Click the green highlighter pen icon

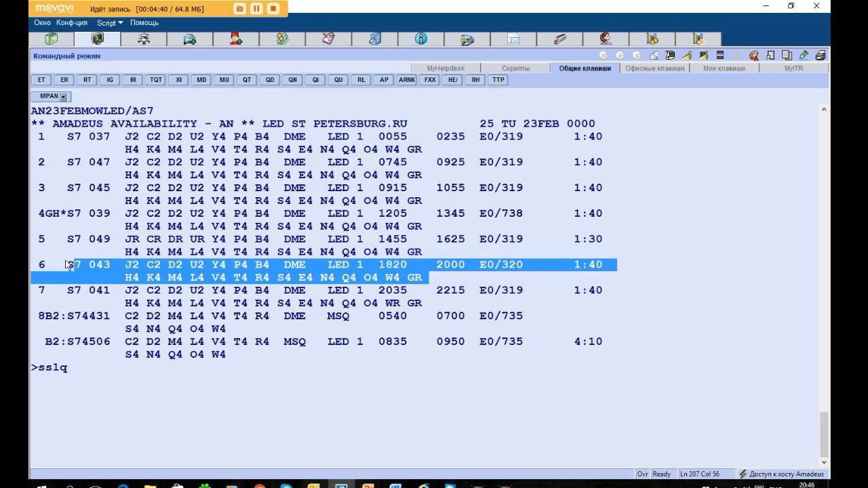[804, 56]
